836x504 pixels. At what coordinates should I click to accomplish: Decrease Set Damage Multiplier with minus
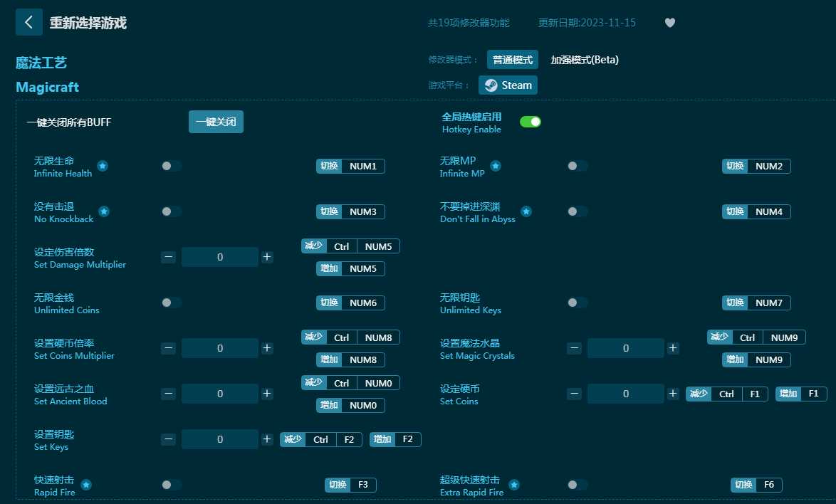tap(169, 257)
